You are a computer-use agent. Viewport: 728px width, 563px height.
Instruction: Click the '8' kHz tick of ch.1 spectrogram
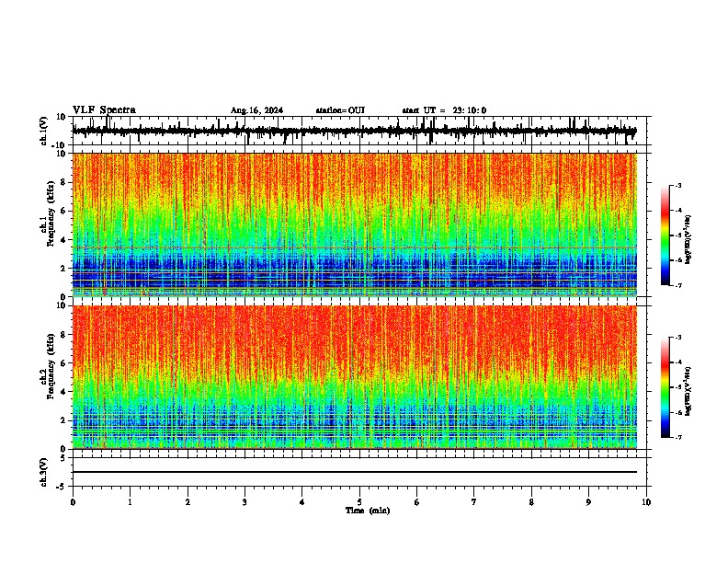63,182
